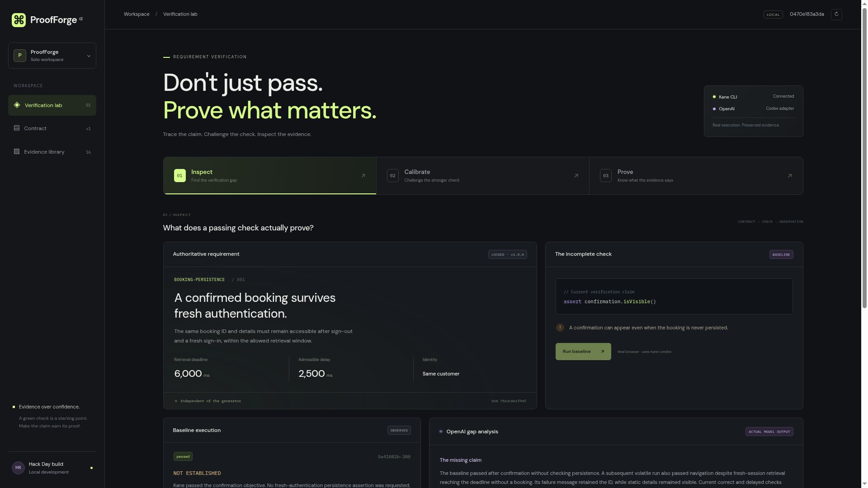Select the 03 Prove step tab
The image size is (868, 488).
click(696, 176)
